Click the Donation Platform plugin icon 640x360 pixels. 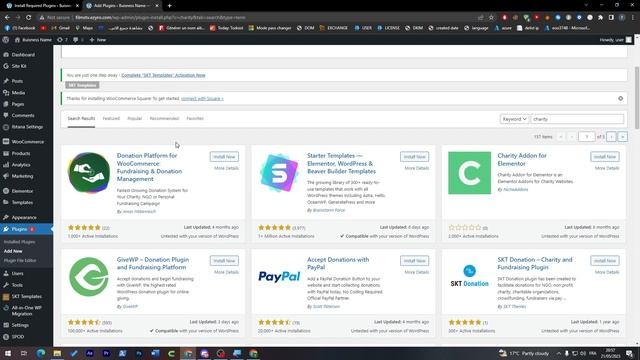89,173
